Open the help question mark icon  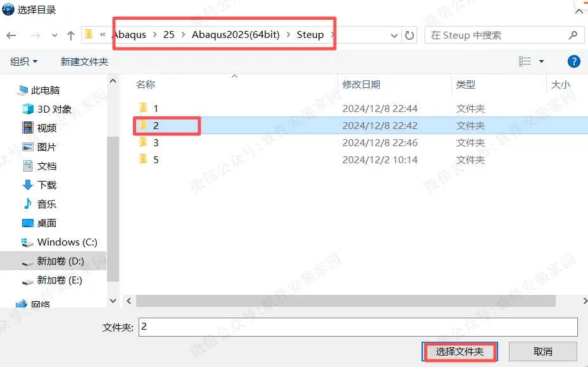point(573,61)
